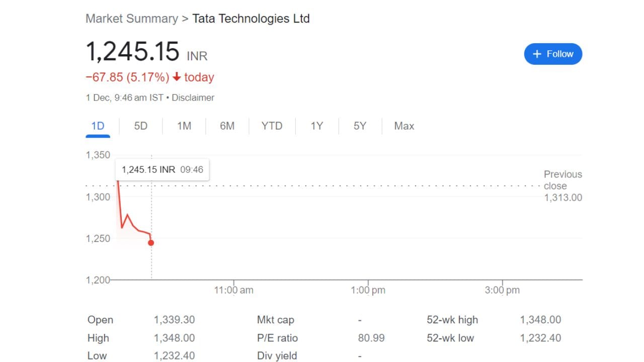
Task: Open the Disclaimer link
Action: click(x=193, y=98)
